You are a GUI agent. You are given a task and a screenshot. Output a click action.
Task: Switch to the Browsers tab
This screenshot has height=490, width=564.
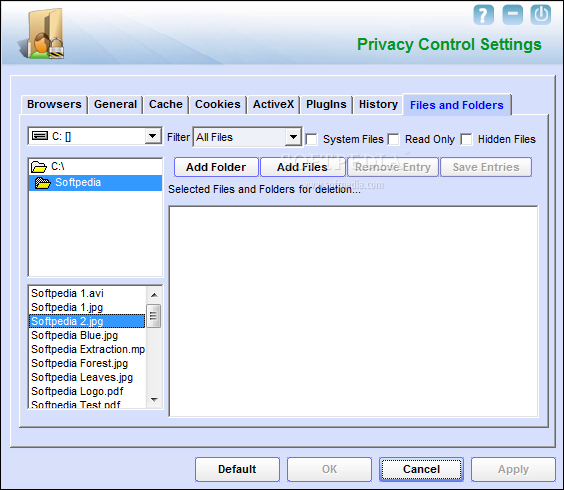(x=54, y=104)
